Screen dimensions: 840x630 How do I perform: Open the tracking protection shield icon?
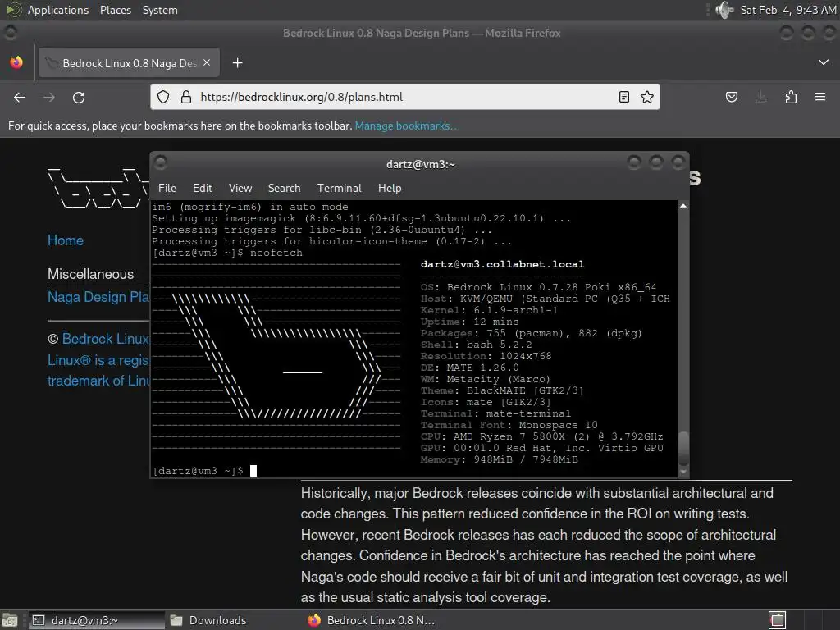(163, 97)
